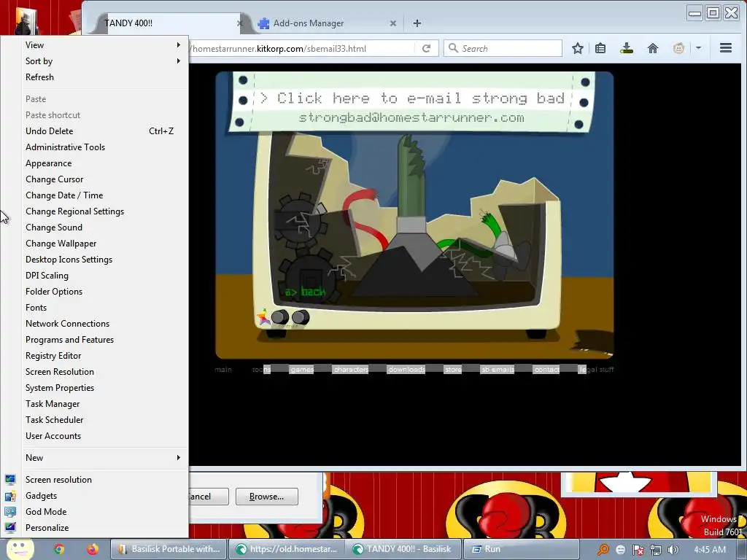
Task: Click the magnifier tray icon
Action: pos(603,550)
